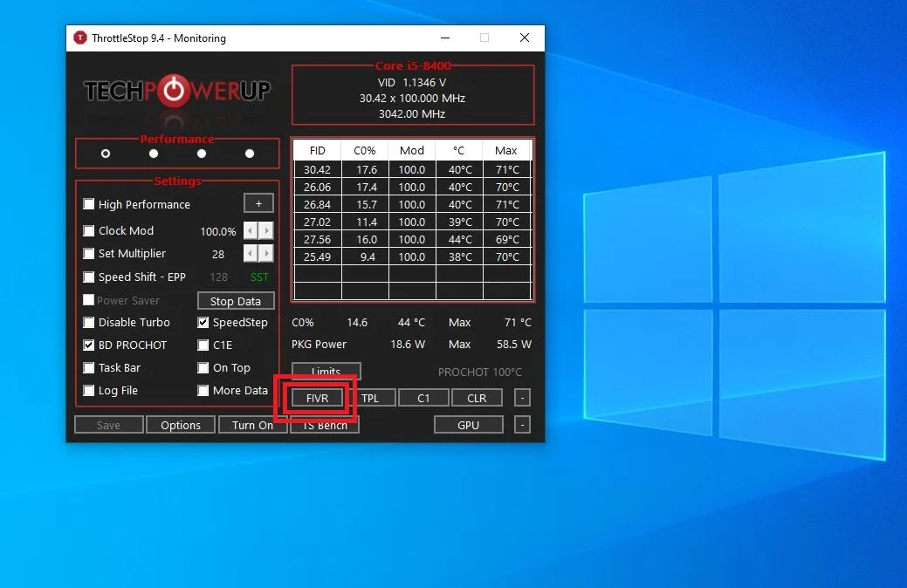Select the 30.42 FID cell

click(x=318, y=169)
